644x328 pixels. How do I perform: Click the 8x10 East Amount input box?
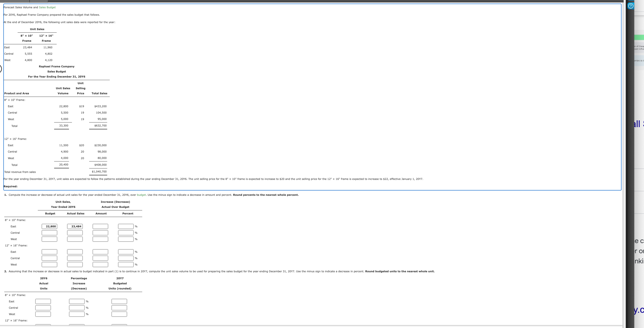click(x=100, y=226)
